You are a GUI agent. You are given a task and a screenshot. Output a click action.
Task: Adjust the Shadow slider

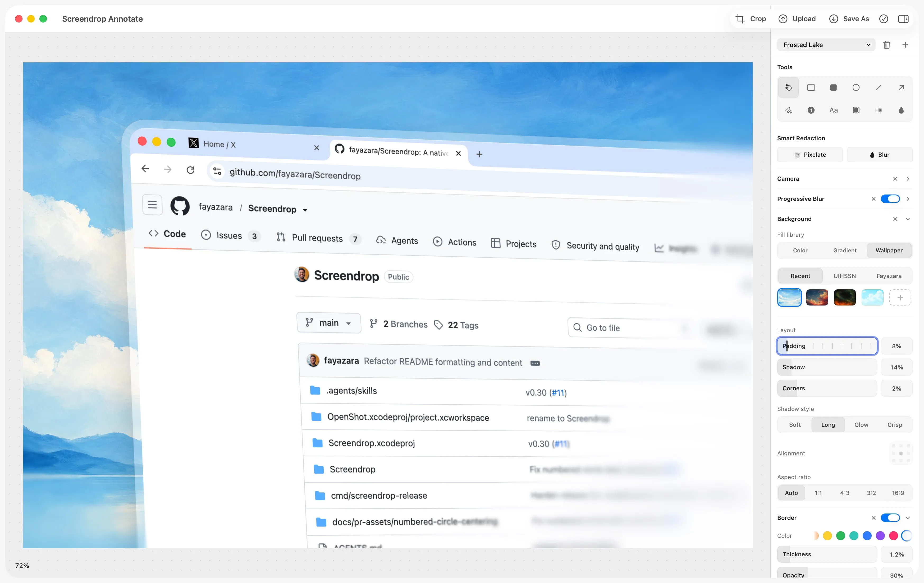click(x=827, y=367)
